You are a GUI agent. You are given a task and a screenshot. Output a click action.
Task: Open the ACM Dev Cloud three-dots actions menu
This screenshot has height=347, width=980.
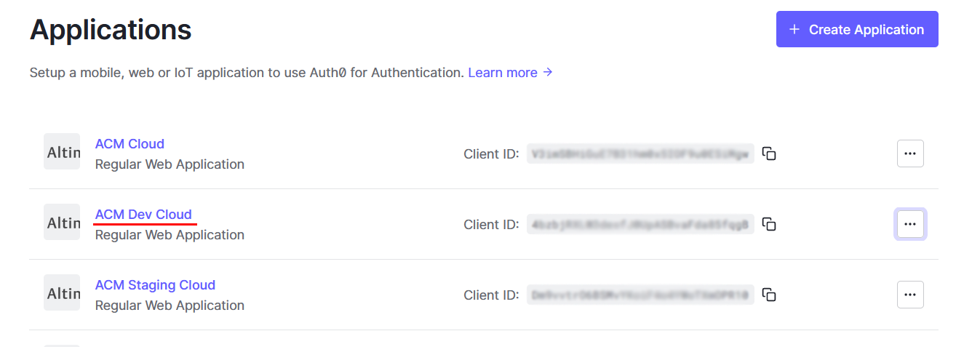point(910,224)
